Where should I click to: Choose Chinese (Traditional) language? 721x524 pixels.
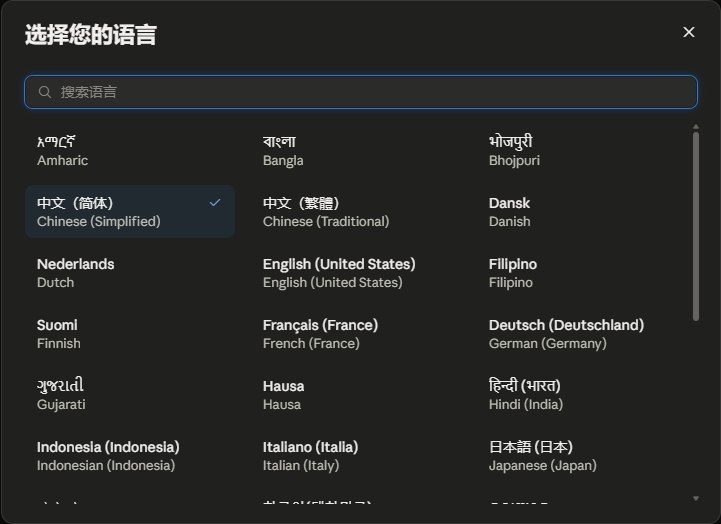[x=356, y=212]
